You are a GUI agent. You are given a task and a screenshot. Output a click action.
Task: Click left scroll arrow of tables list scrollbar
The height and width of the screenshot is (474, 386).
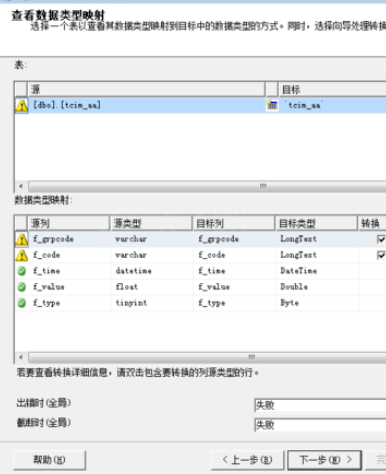(21, 186)
